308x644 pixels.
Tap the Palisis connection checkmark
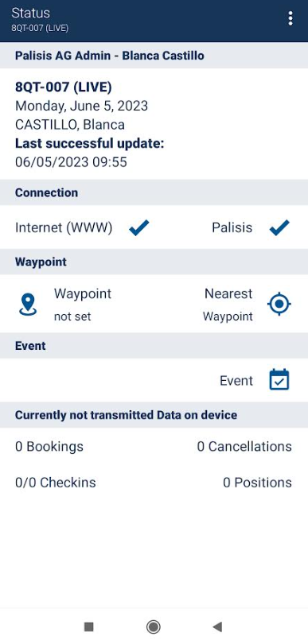[279, 227]
